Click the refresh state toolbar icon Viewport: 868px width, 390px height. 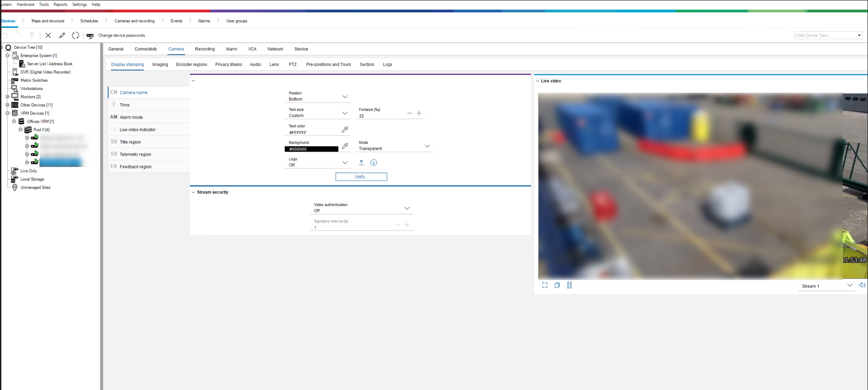(x=76, y=35)
